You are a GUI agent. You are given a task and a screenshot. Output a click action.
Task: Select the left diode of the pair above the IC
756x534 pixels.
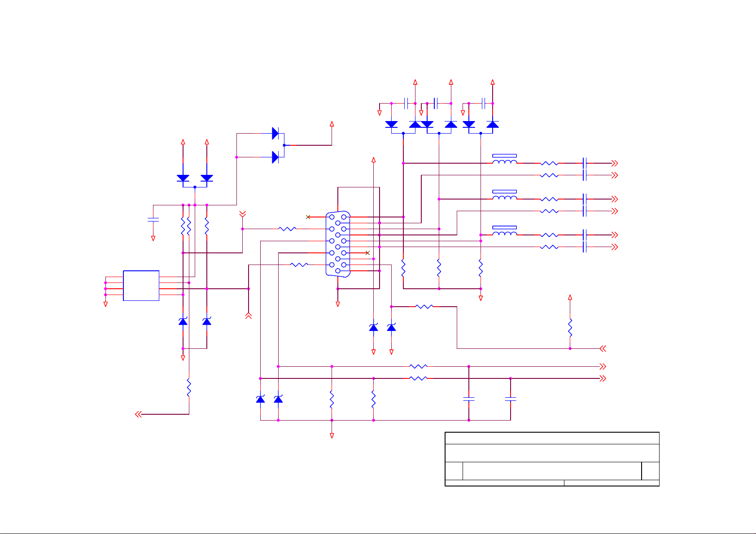[183, 178]
